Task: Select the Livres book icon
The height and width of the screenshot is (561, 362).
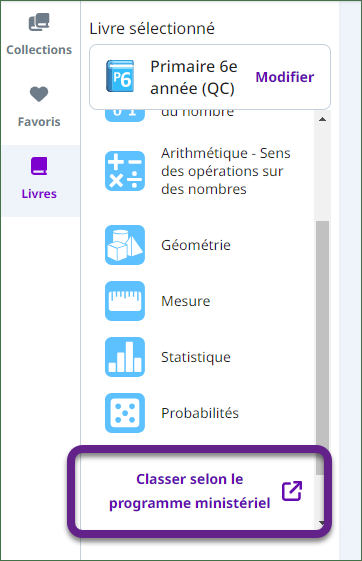Action: click(39, 166)
